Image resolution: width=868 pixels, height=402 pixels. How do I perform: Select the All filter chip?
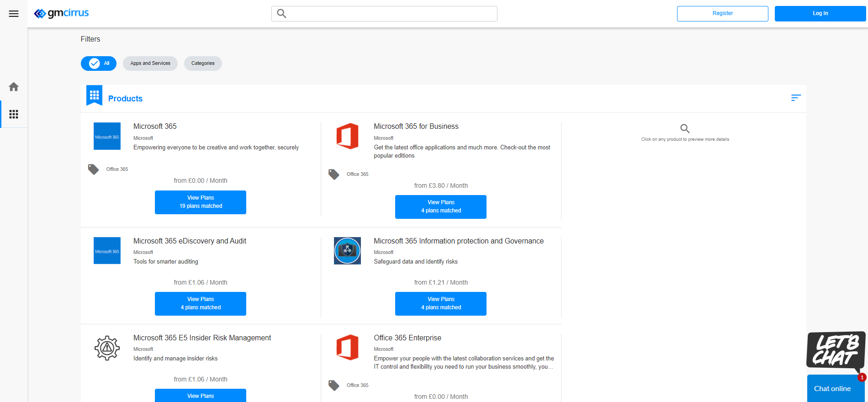[99, 63]
